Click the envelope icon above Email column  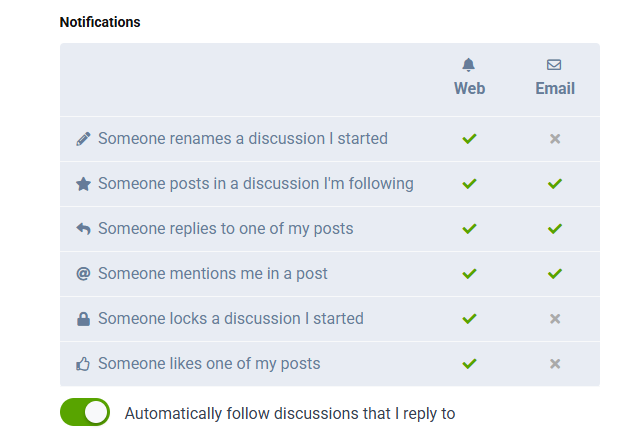[x=554, y=65]
